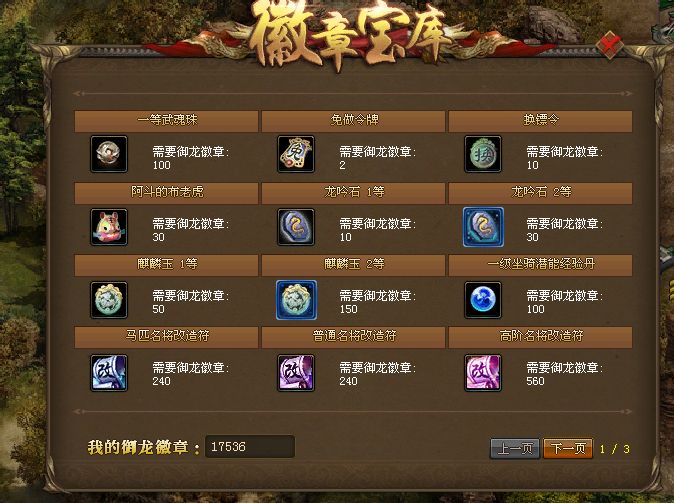Click the 上一页 previous page button

coord(515,448)
